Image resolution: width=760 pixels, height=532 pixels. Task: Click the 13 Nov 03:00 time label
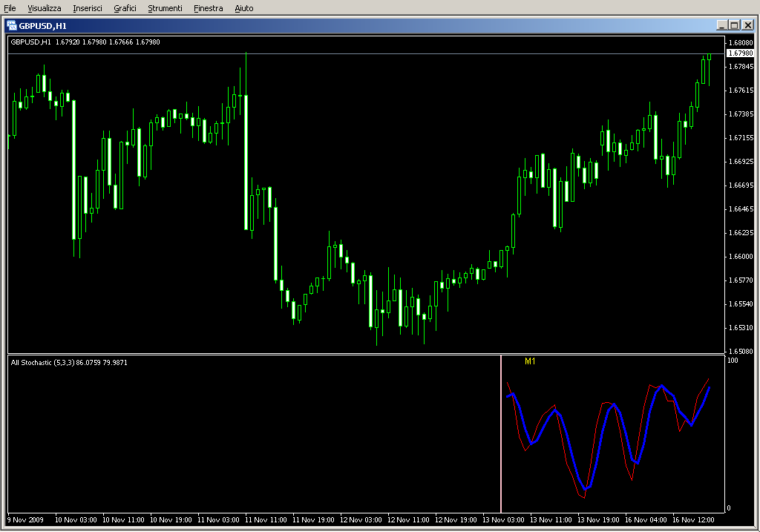tap(503, 520)
